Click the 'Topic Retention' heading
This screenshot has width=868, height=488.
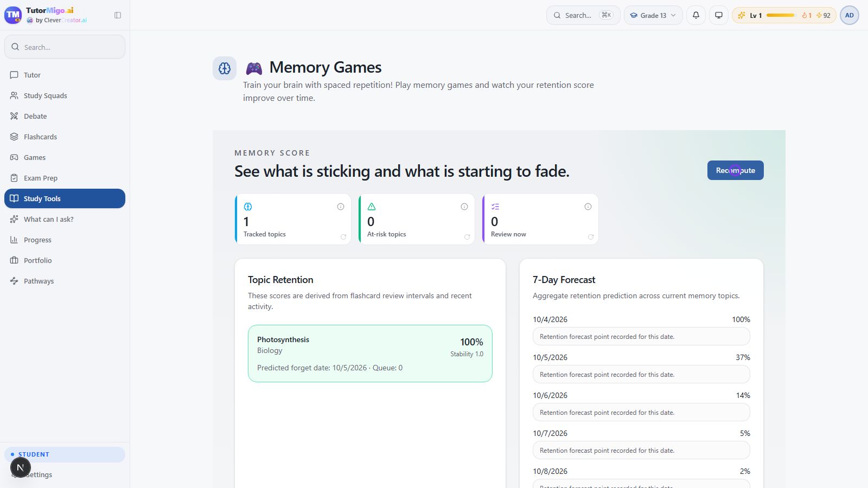click(280, 280)
